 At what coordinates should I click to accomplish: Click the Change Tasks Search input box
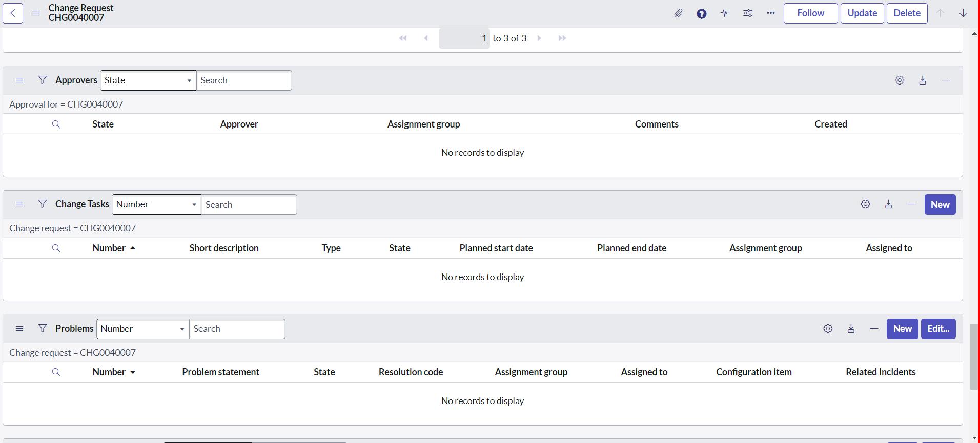[x=249, y=204]
